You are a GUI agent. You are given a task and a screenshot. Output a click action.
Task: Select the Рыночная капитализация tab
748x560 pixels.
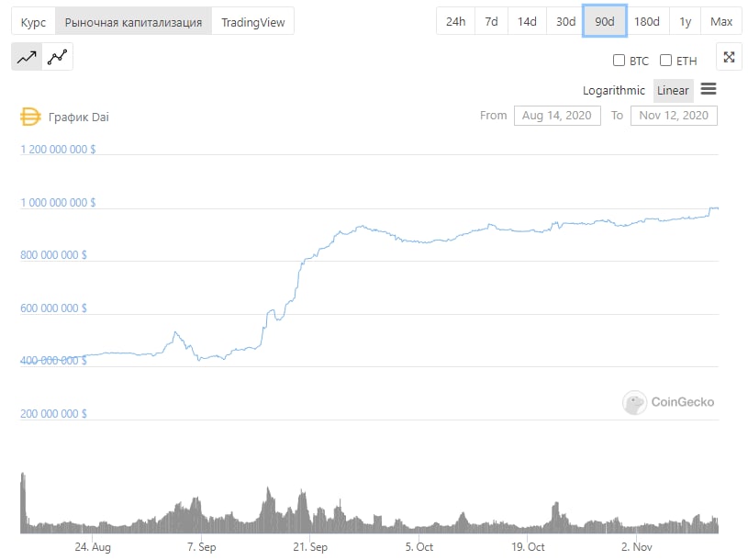[134, 22]
